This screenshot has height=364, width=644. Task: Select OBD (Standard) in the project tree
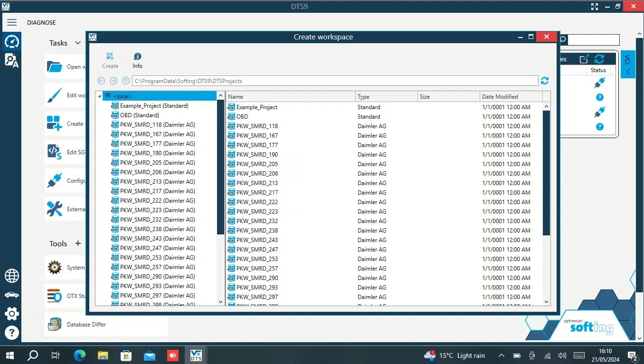click(139, 115)
